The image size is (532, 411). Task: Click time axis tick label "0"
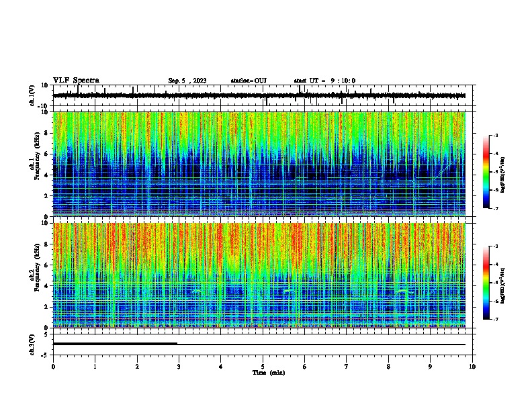53,367
